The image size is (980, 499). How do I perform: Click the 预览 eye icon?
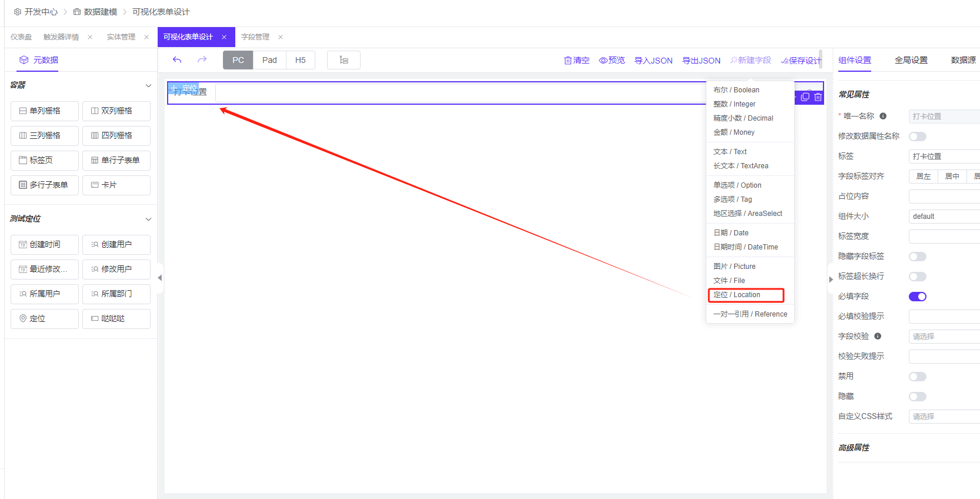click(x=603, y=61)
